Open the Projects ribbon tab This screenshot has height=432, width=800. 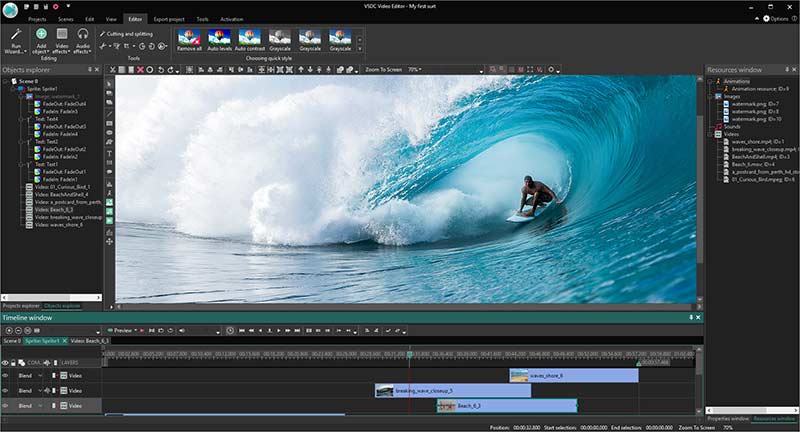click(37, 19)
